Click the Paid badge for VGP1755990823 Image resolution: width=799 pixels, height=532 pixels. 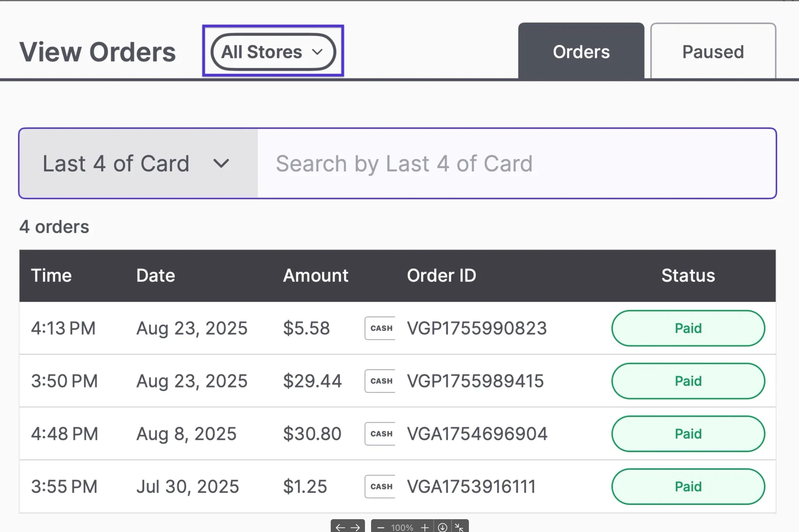[688, 328]
